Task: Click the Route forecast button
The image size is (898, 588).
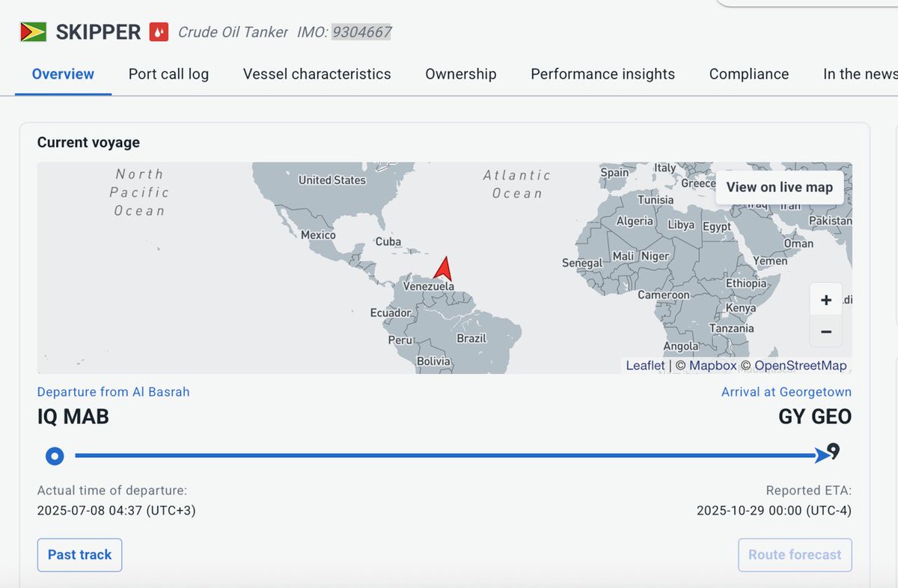Action: click(795, 554)
